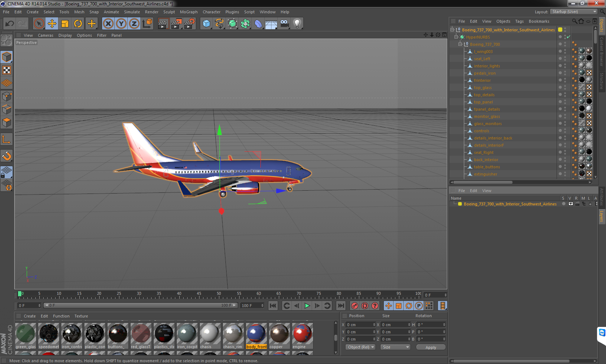
Task: Open Material Manager Texture menu
Action: [x=81, y=316]
